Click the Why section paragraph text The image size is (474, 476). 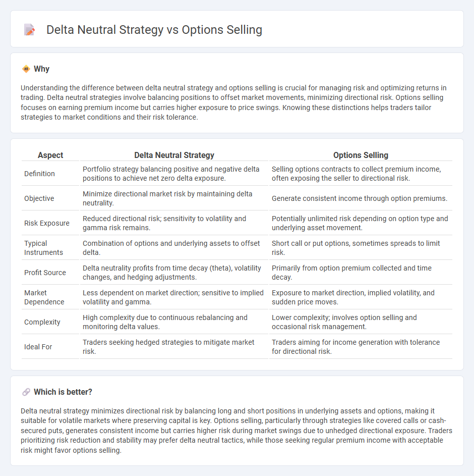(x=233, y=102)
